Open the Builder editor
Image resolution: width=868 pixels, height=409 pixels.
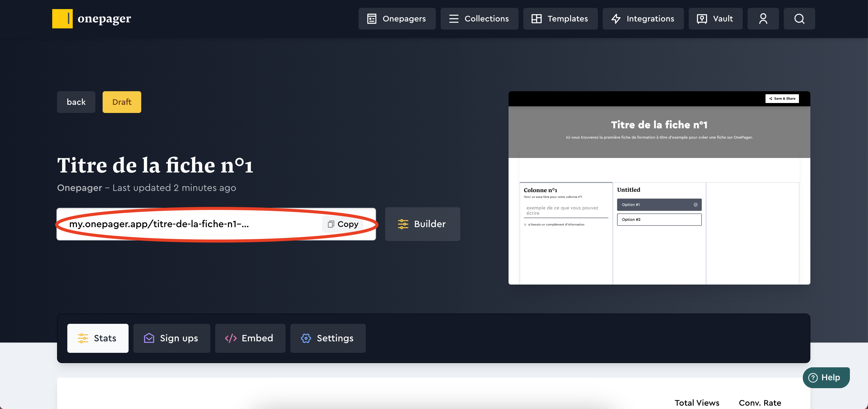[x=422, y=224]
